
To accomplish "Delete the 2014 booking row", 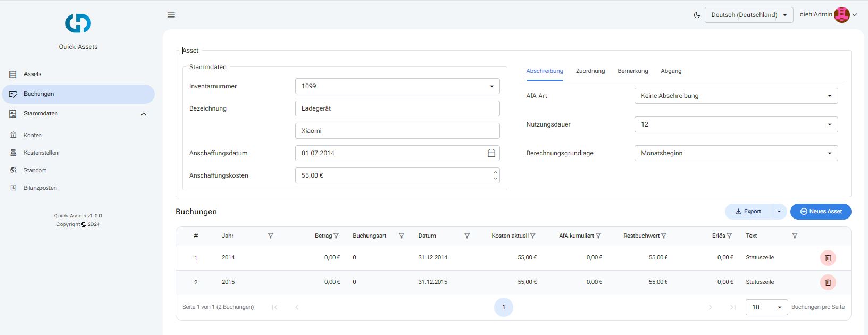I will [828, 258].
